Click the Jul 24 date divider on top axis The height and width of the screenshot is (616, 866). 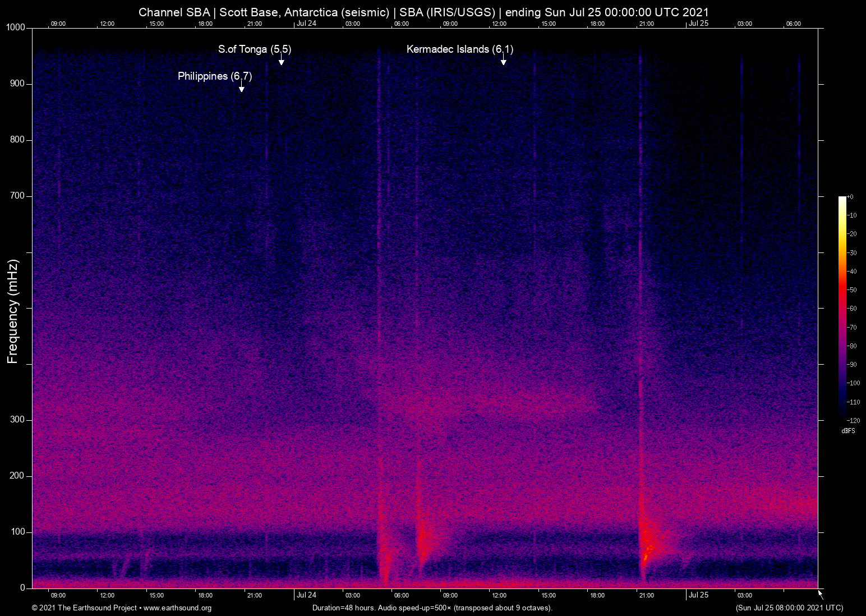pos(306,24)
